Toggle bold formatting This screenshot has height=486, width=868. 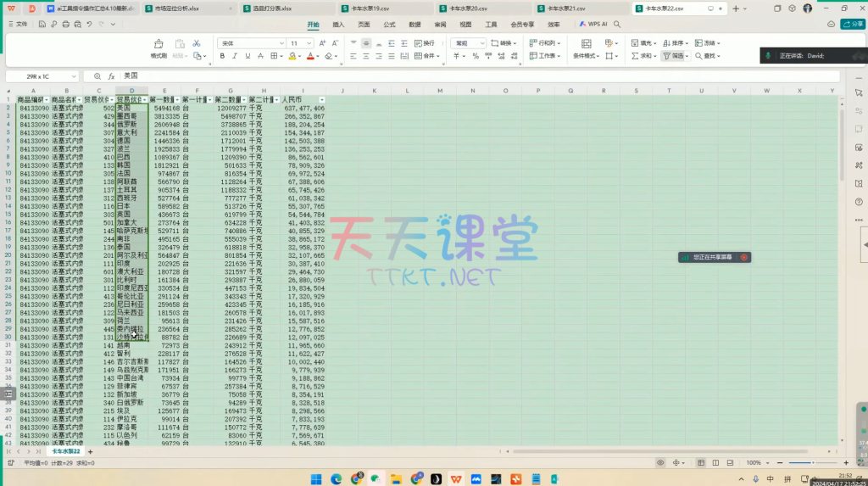[x=223, y=56]
